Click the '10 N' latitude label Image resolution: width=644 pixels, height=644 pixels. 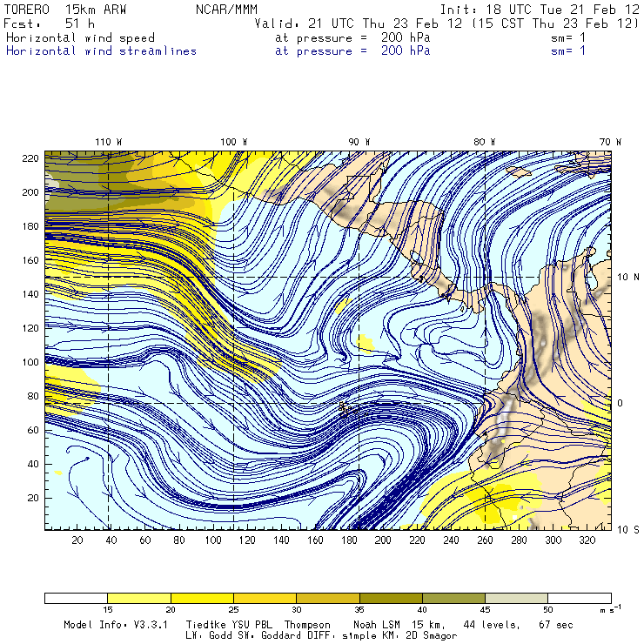coord(628,278)
